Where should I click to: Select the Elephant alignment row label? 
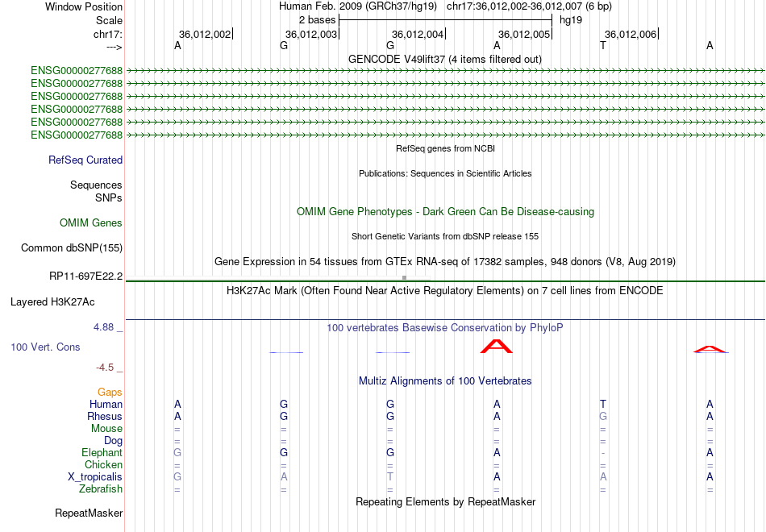tap(102, 452)
